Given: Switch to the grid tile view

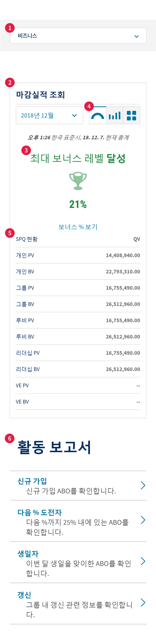Looking at the screenshot, I should click(x=132, y=115).
